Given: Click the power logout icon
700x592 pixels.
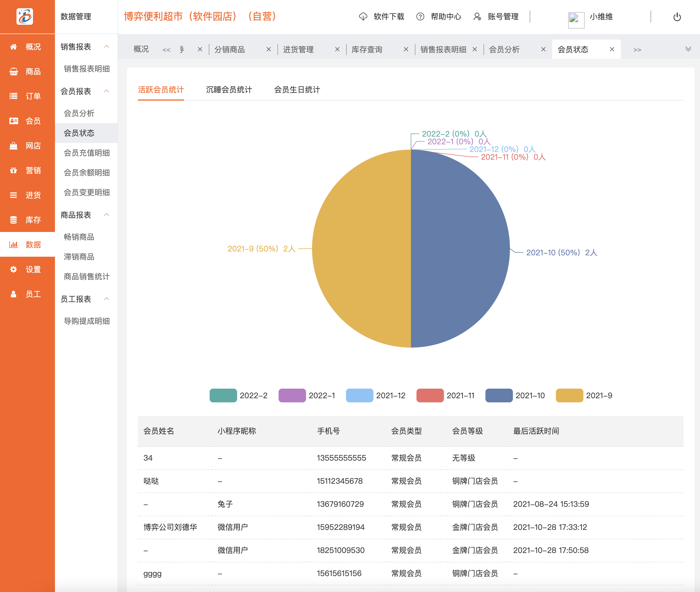Looking at the screenshot, I should (677, 17).
